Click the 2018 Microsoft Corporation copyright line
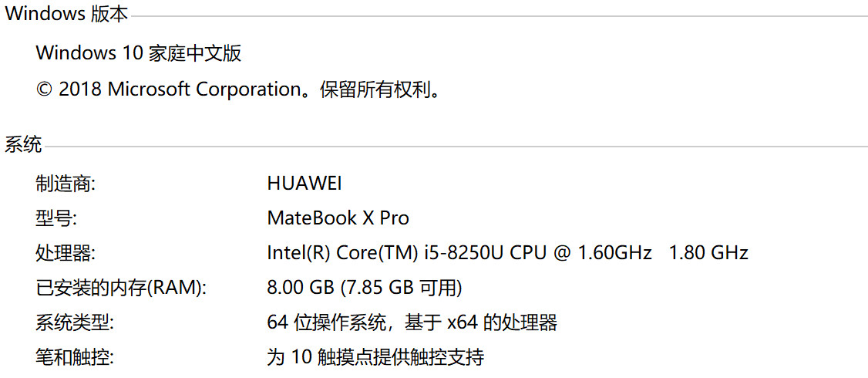The width and height of the screenshot is (868, 378). pyautogui.click(x=239, y=89)
